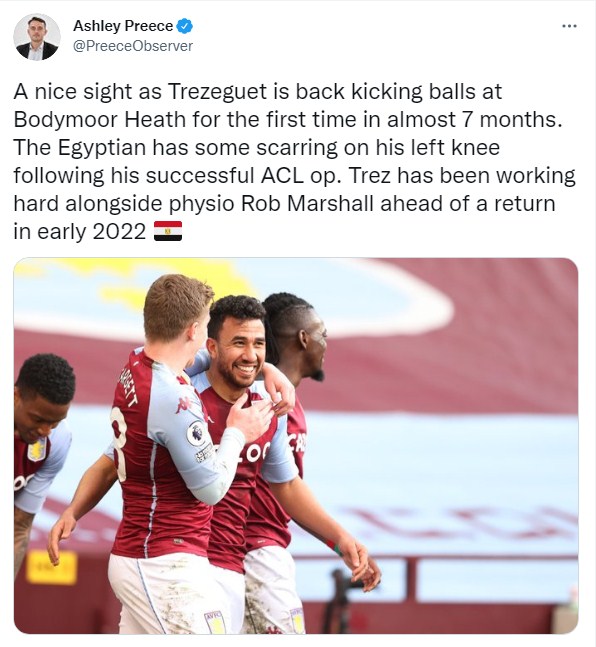Click the Premier League sleeve badge
596x647 pixels.
pos(195,433)
